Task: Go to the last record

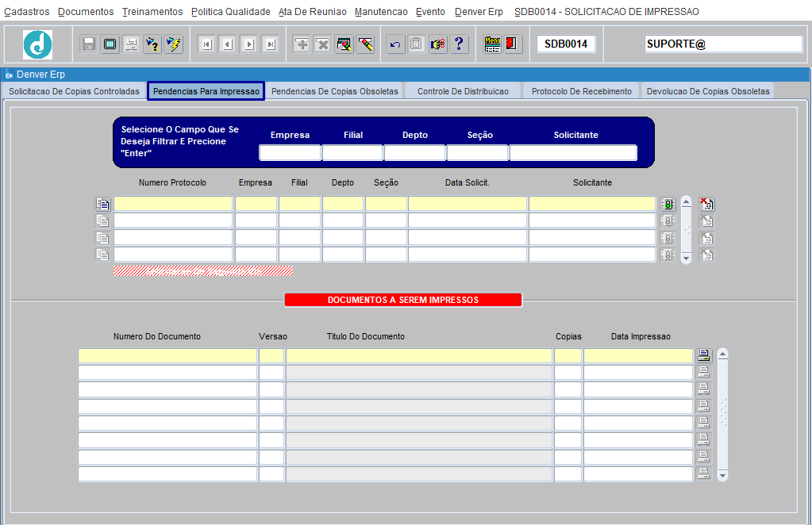Action: point(271,44)
